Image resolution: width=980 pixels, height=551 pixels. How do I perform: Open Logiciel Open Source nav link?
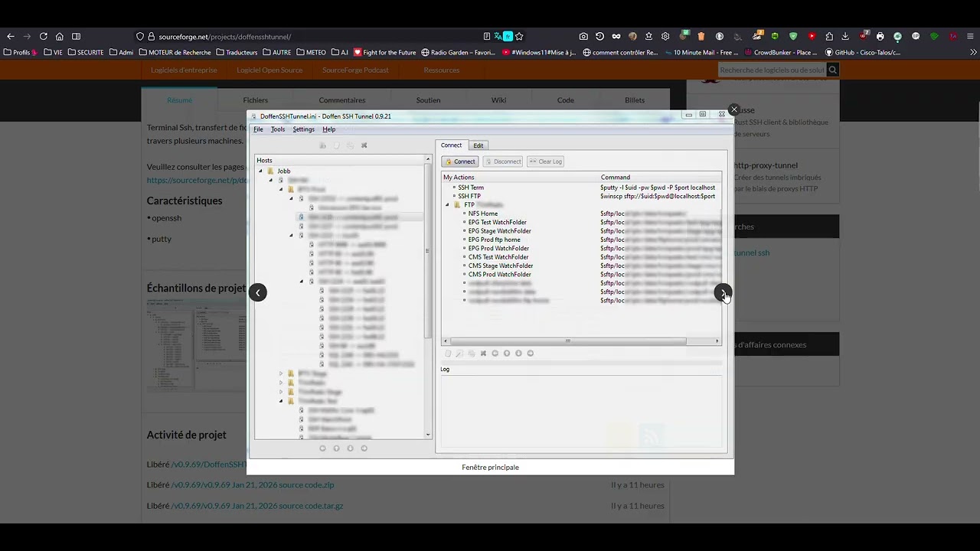(x=269, y=70)
